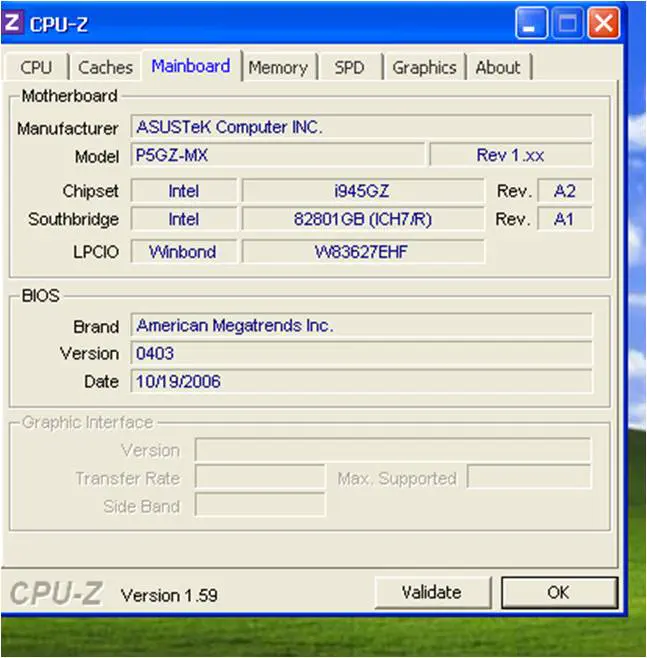Click the OK button
This screenshot has height=658, width=647.
(558, 592)
